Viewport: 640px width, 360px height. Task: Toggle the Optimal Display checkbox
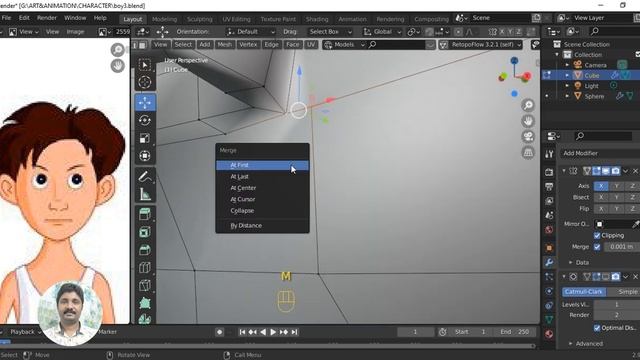[597, 328]
